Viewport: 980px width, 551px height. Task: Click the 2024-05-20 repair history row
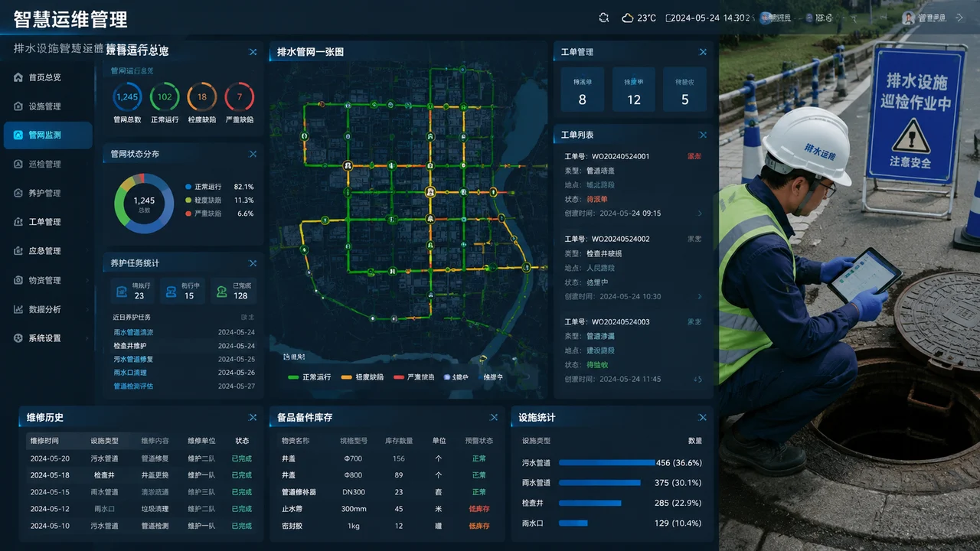(140, 458)
